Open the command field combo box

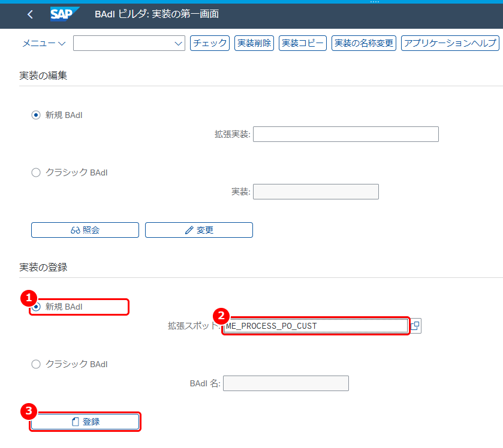[x=129, y=43]
